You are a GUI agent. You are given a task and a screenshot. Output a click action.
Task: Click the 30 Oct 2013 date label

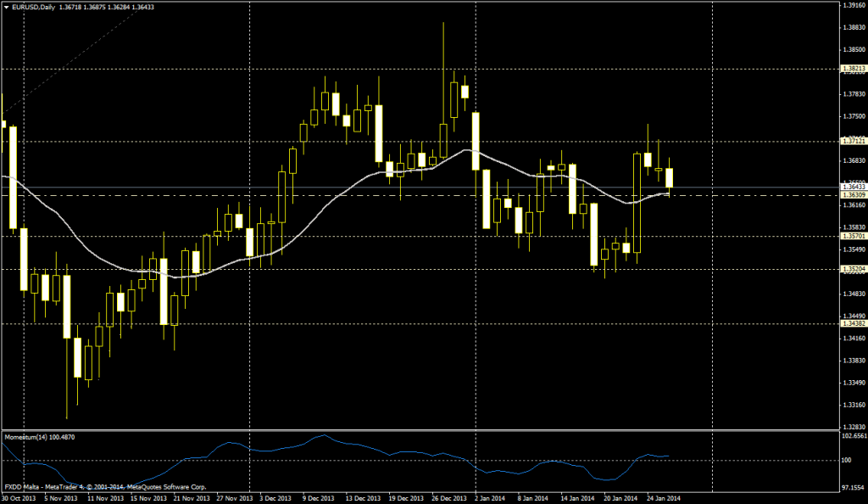pyautogui.click(x=18, y=498)
